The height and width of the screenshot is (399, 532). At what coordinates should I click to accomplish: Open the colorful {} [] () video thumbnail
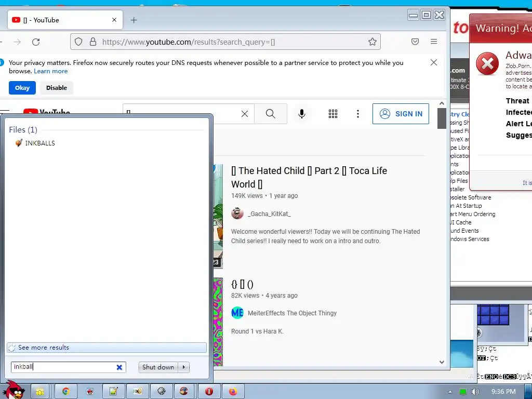pos(218,322)
